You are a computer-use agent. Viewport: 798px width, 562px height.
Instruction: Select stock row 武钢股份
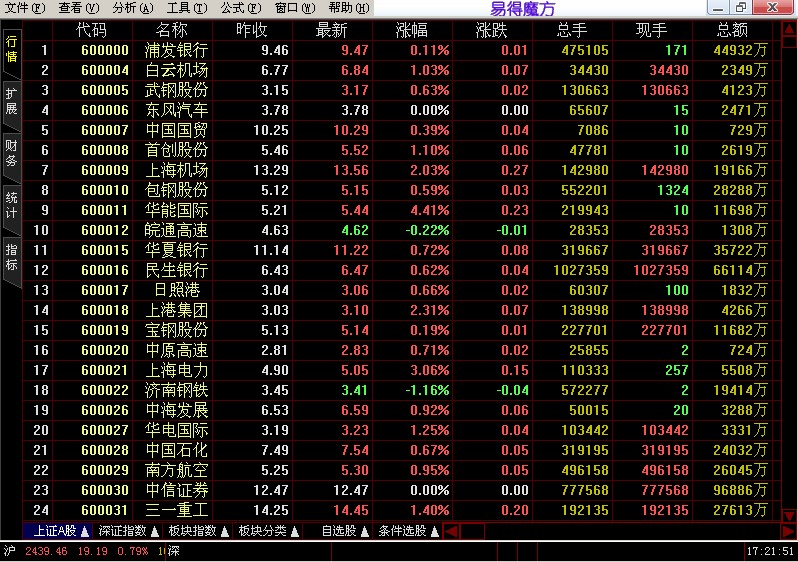(x=401, y=90)
